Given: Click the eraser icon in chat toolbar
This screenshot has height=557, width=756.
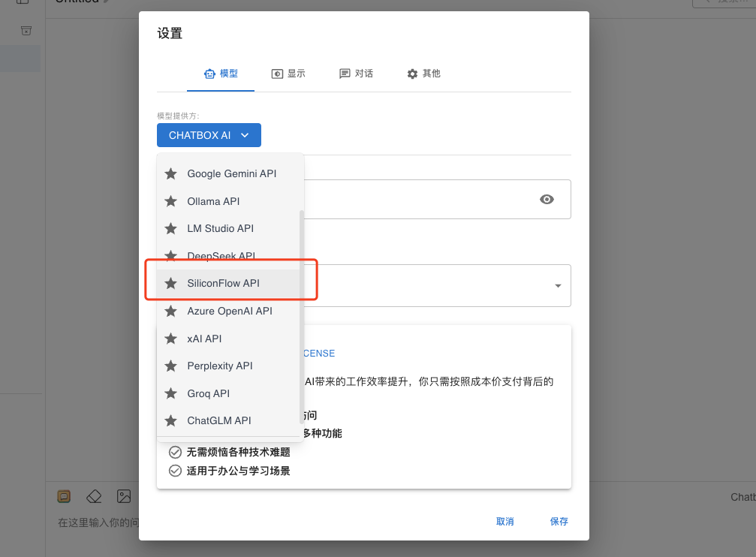Looking at the screenshot, I should [94, 496].
